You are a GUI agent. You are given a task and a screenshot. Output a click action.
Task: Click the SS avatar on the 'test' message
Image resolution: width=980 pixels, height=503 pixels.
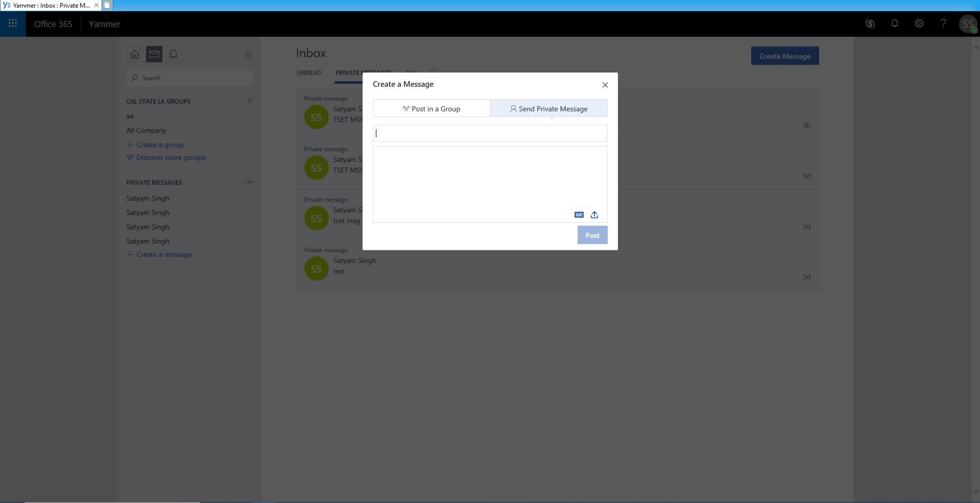317,269
